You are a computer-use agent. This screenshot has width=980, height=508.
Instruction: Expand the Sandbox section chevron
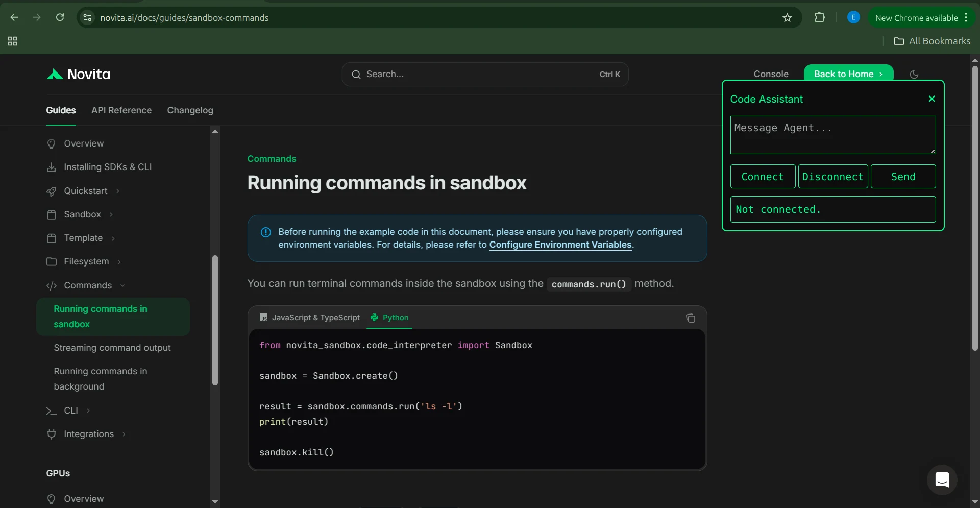pos(111,214)
